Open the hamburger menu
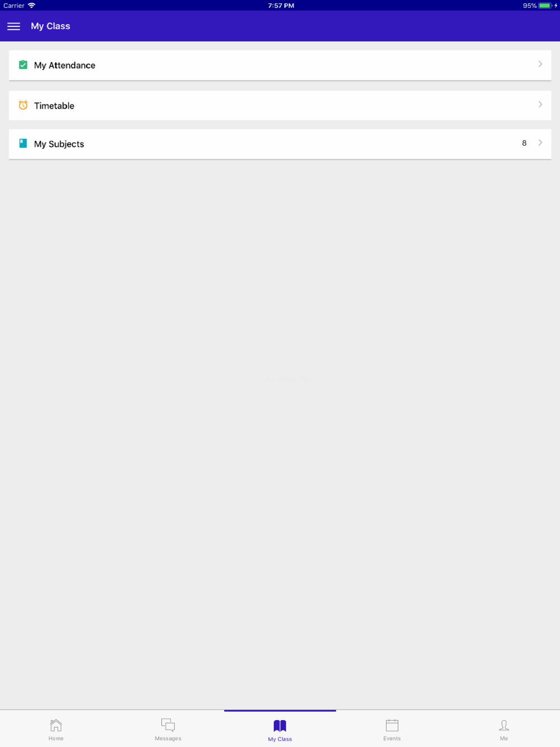Image resolution: width=560 pixels, height=747 pixels. point(13,26)
